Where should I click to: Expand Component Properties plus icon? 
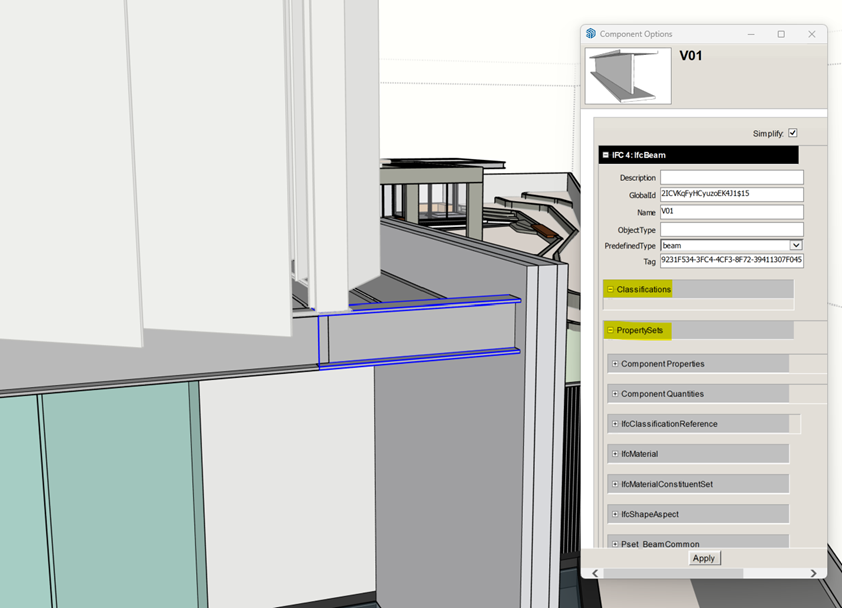[x=615, y=364]
